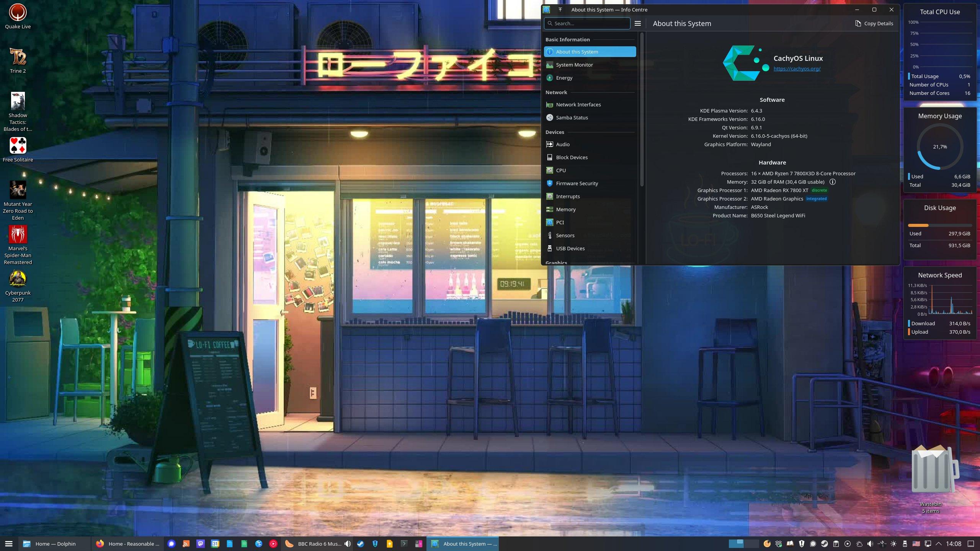
Task: Select the Memory entry in Info Centre sidebar
Action: [x=590, y=209]
